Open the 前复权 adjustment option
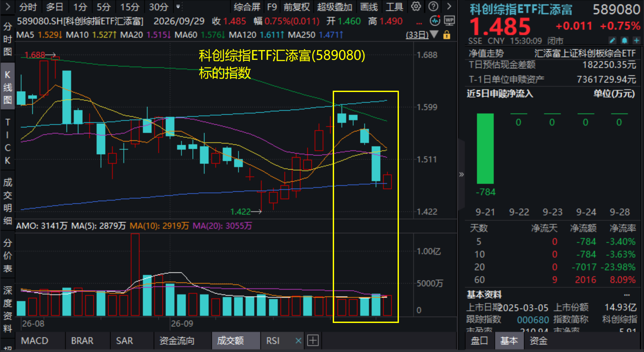The image size is (644, 352). point(297,7)
